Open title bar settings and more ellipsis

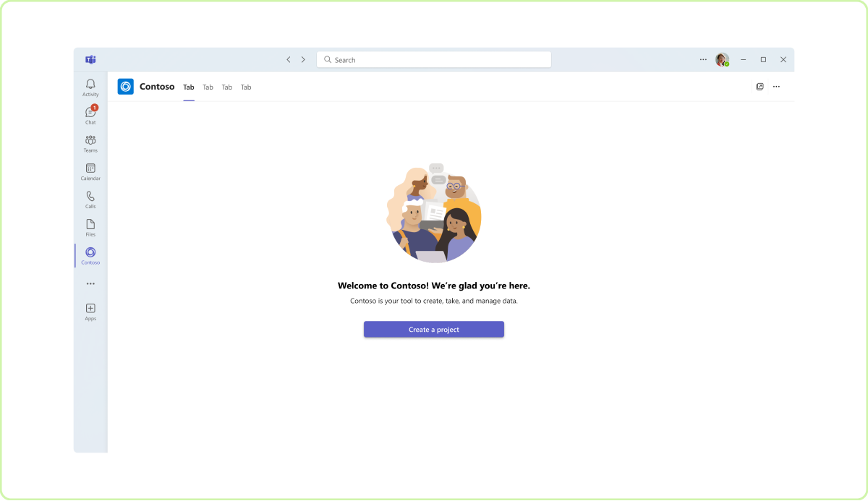(x=703, y=59)
